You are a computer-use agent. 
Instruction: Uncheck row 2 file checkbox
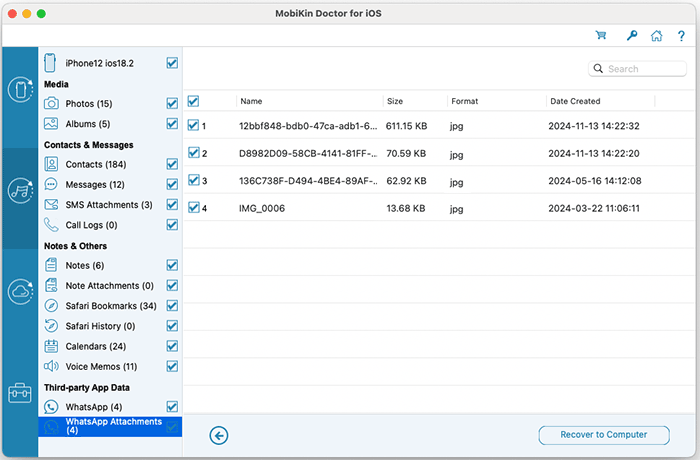[x=193, y=153]
